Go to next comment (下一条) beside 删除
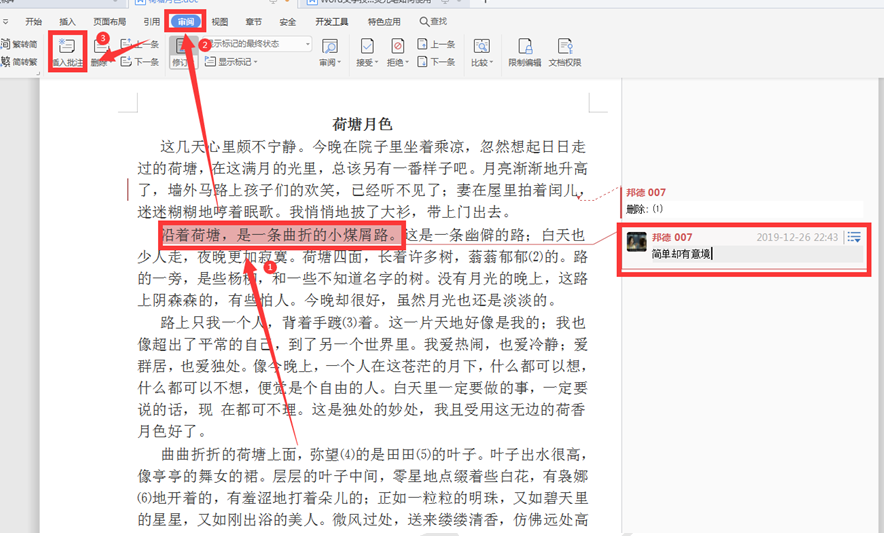The width and height of the screenshot is (884, 536). pos(140,61)
